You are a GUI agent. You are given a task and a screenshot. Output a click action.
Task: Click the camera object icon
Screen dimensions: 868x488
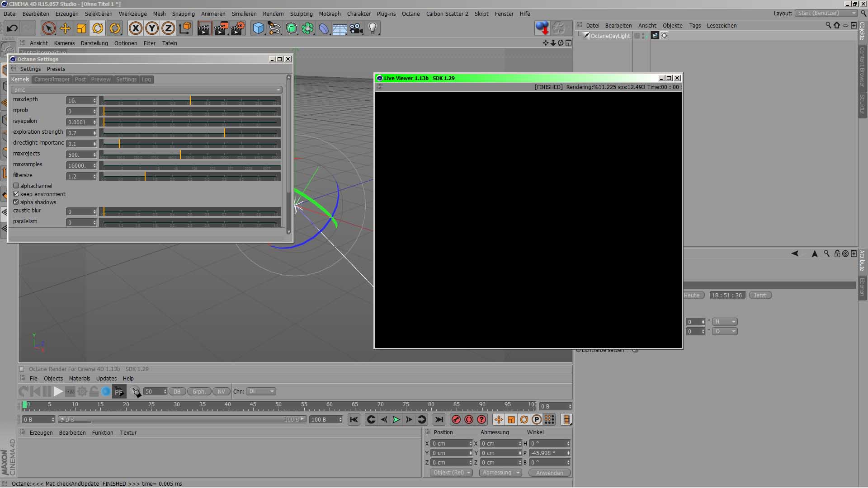coord(356,28)
